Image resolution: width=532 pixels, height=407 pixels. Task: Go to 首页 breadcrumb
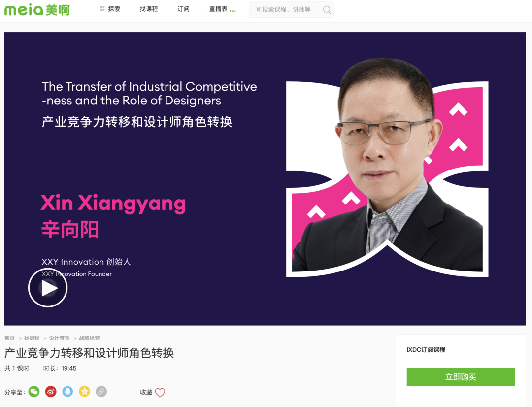coord(9,338)
